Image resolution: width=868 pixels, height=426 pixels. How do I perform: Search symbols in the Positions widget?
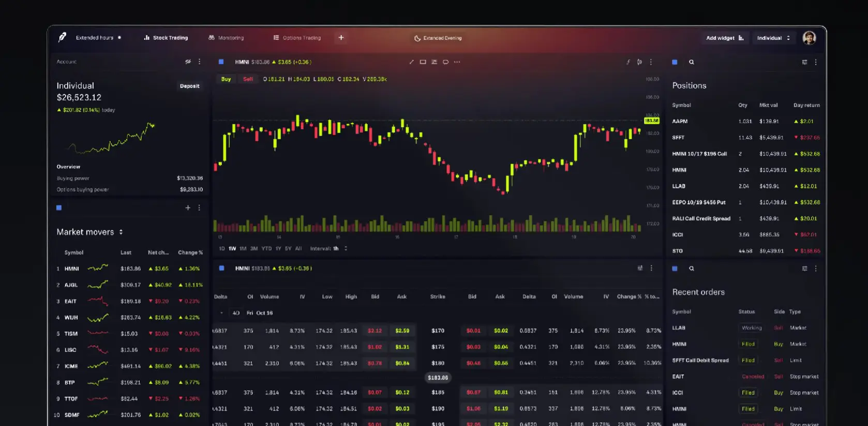pos(692,62)
